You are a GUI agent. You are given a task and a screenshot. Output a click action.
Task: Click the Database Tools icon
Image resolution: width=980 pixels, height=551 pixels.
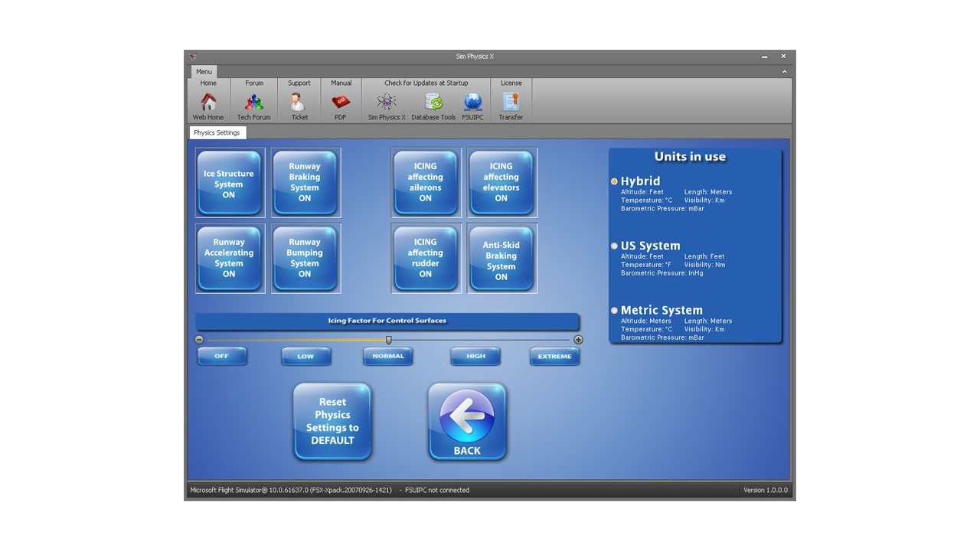pos(434,102)
